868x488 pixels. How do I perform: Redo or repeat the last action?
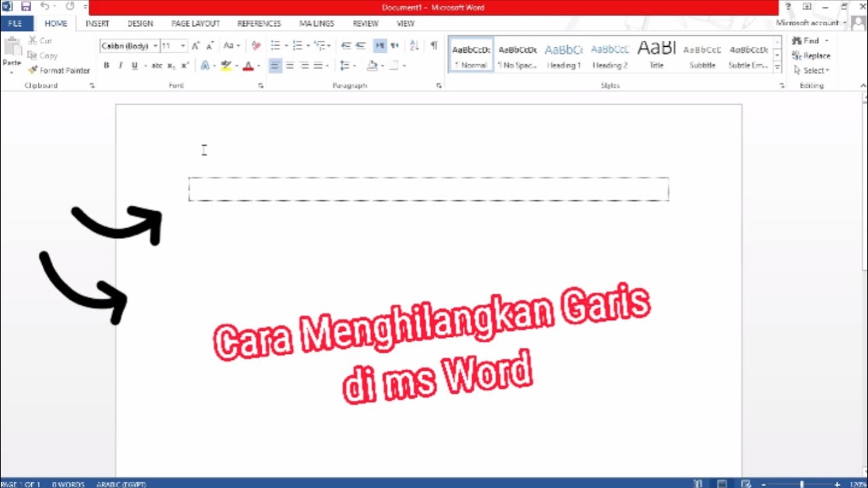tap(69, 7)
